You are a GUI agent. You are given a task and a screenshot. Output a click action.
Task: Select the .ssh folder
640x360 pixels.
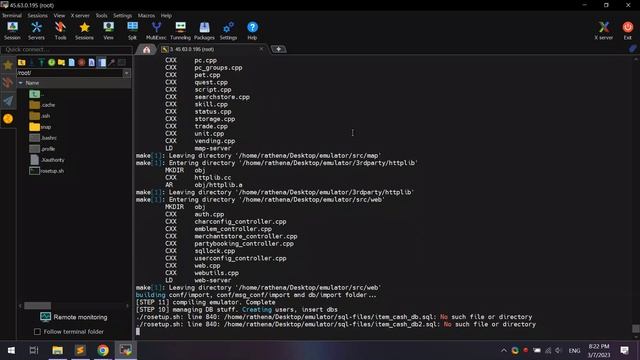tap(40, 116)
